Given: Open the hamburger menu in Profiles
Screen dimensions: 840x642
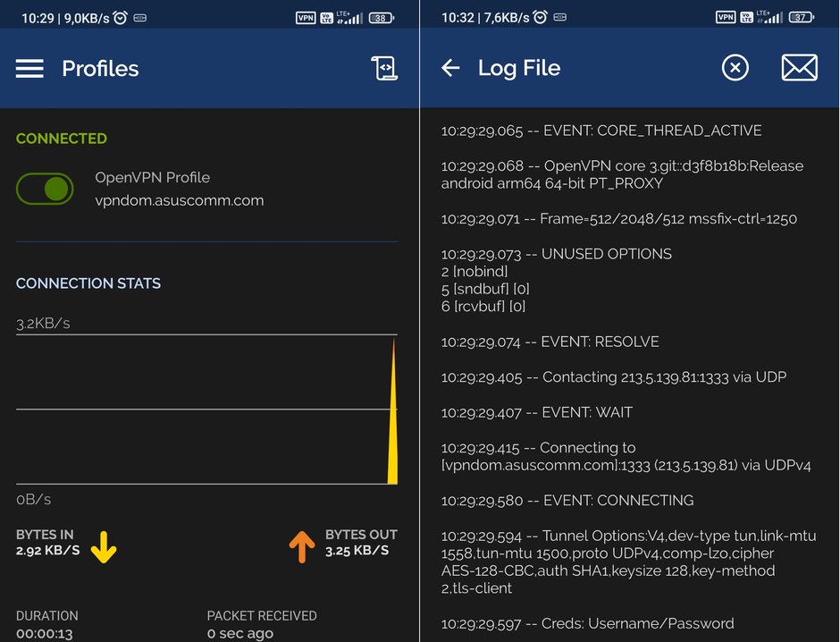Looking at the screenshot, I should [29, 69].
